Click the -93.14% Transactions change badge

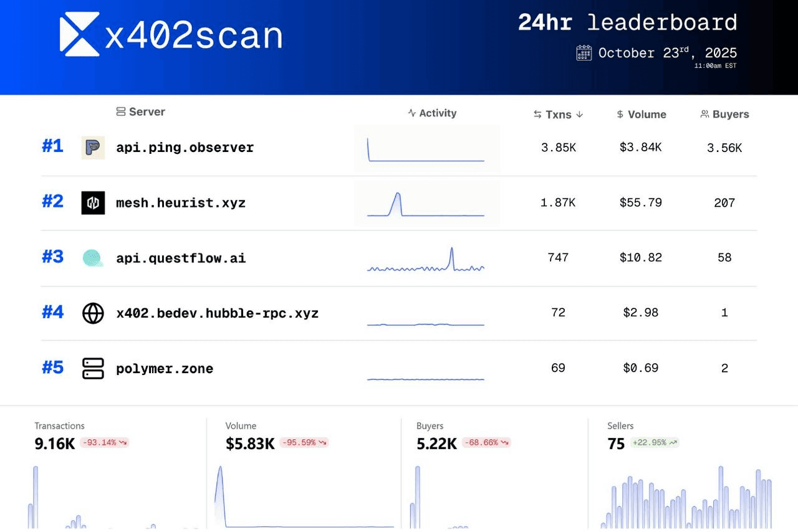(x=104, y=443)
